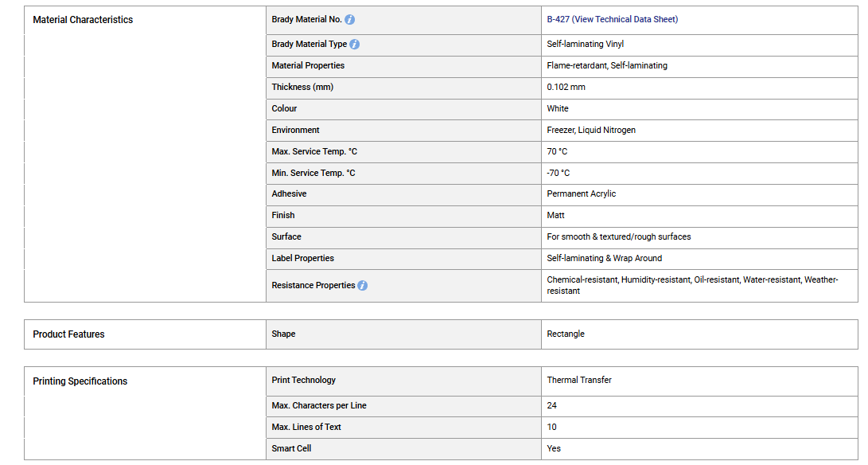Click the Yes value for Smart Cell
This screenshot has width=868, height=465.
(554, 449)
